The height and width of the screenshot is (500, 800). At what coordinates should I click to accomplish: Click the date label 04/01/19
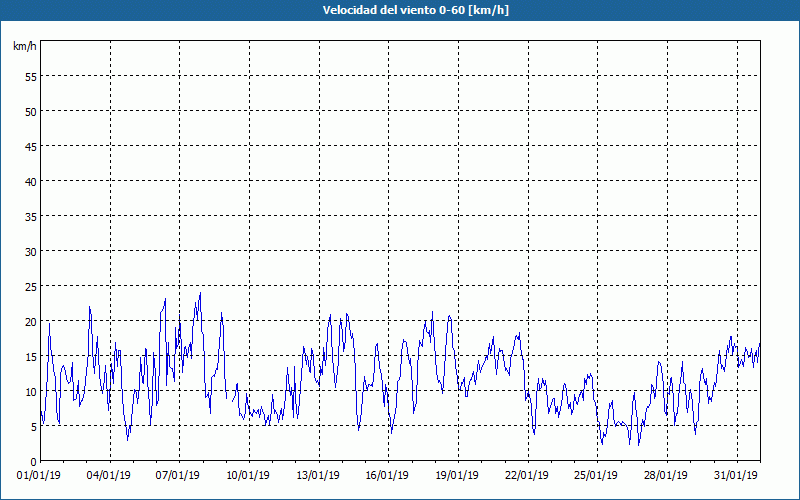108,476
